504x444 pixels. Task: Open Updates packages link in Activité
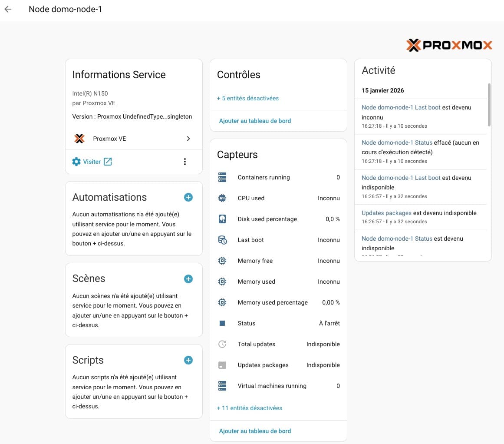386,213
